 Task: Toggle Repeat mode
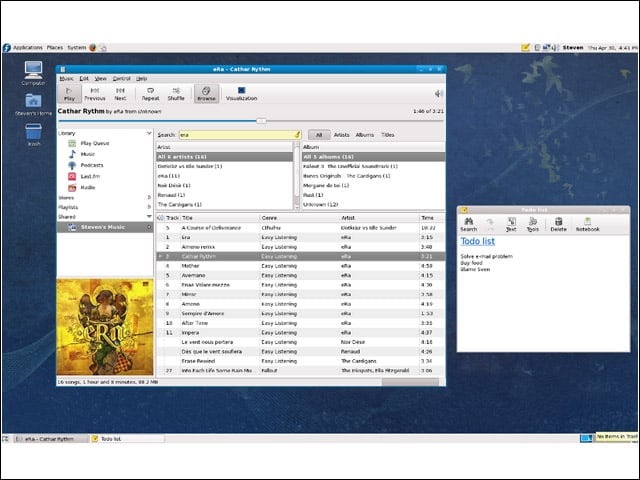(x=150, y=94)
